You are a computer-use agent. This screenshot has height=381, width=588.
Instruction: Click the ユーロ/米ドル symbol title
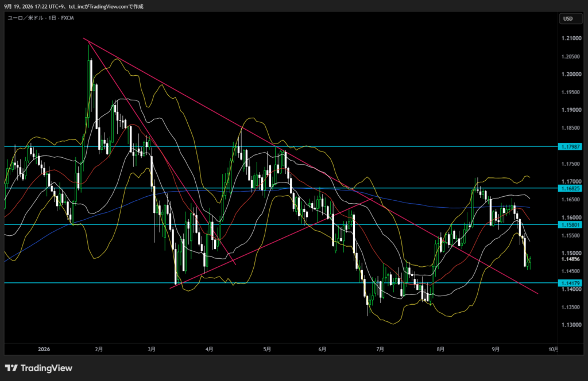[25, 18]
